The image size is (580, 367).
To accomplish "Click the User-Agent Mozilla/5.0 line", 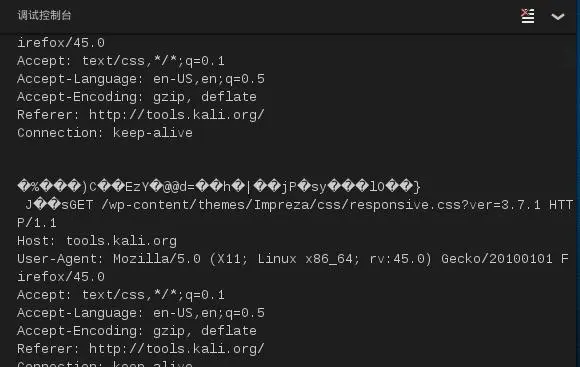I will (x=293, y=259).
